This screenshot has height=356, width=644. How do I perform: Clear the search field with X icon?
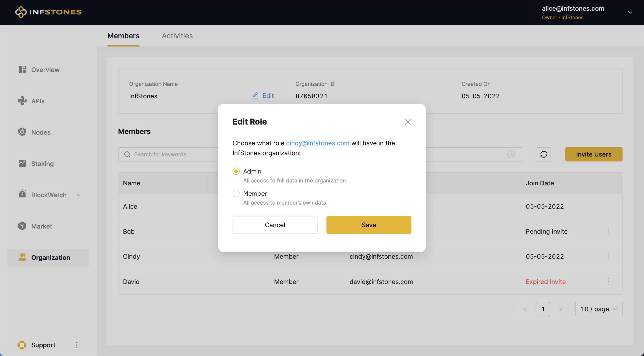(511, 154)
